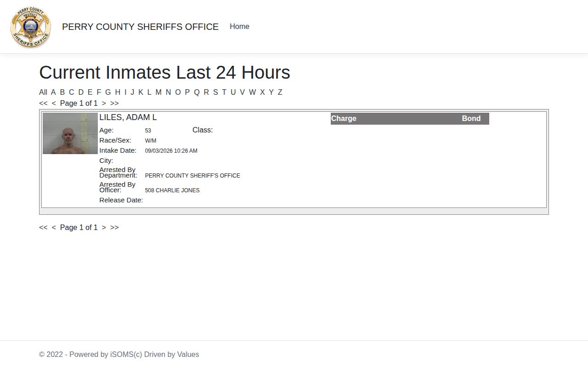The image size is (588, 368).
Task: Jump to last page using bottom >> link
Action: tap(114, 227)
